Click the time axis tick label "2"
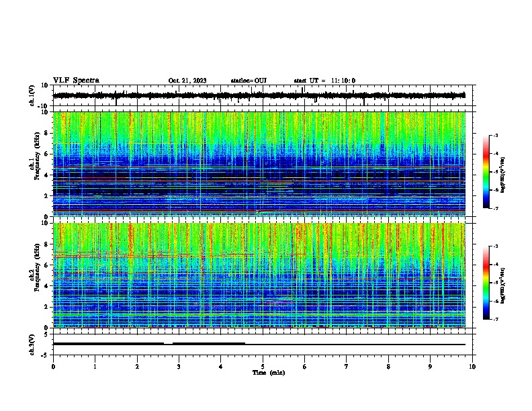 [x=137, y=367]
